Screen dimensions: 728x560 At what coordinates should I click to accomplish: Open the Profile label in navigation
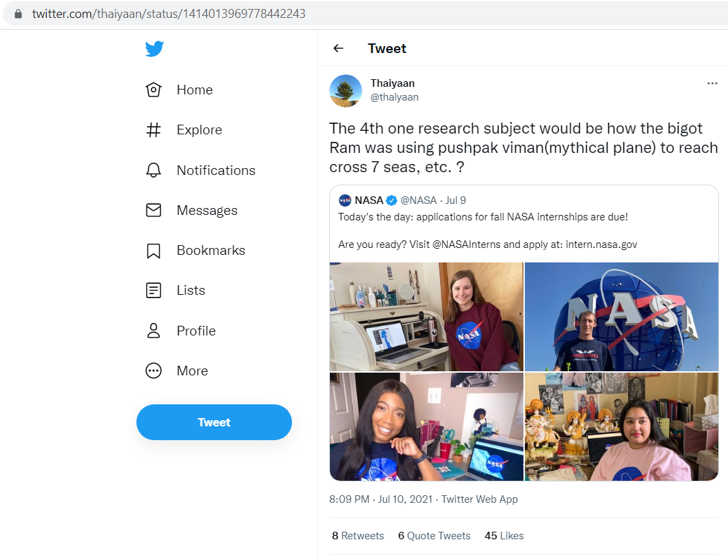(x=196, y=331)
